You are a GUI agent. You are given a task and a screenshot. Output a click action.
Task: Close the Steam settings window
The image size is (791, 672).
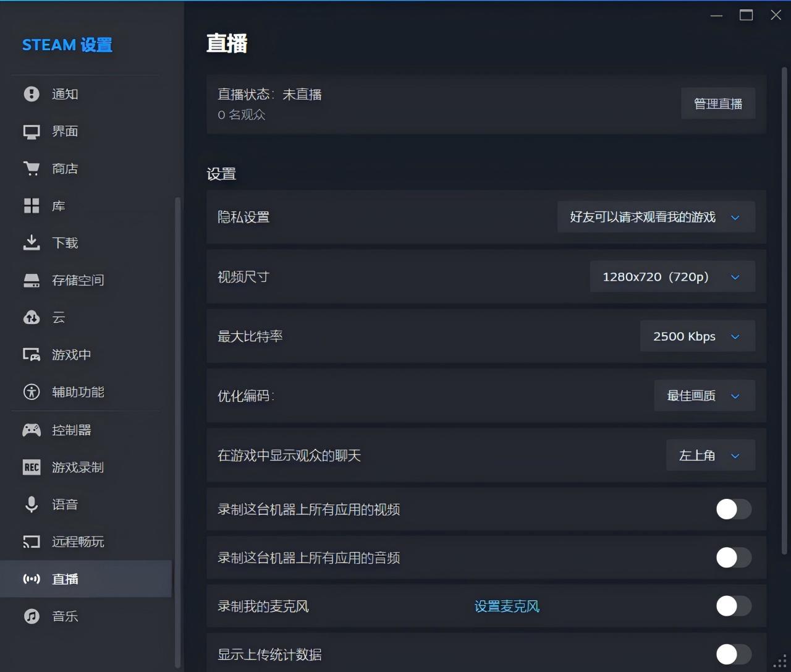[776, 15]
